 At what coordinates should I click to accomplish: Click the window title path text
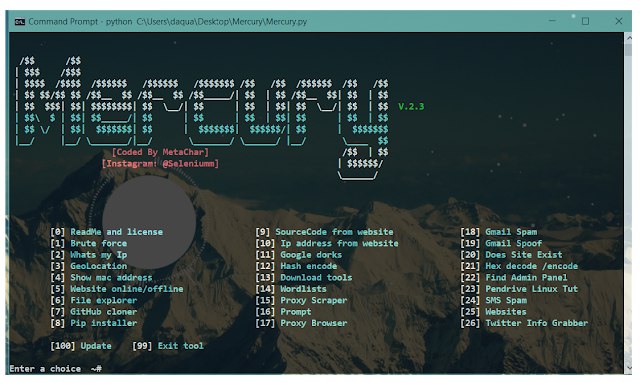[221, 22]
